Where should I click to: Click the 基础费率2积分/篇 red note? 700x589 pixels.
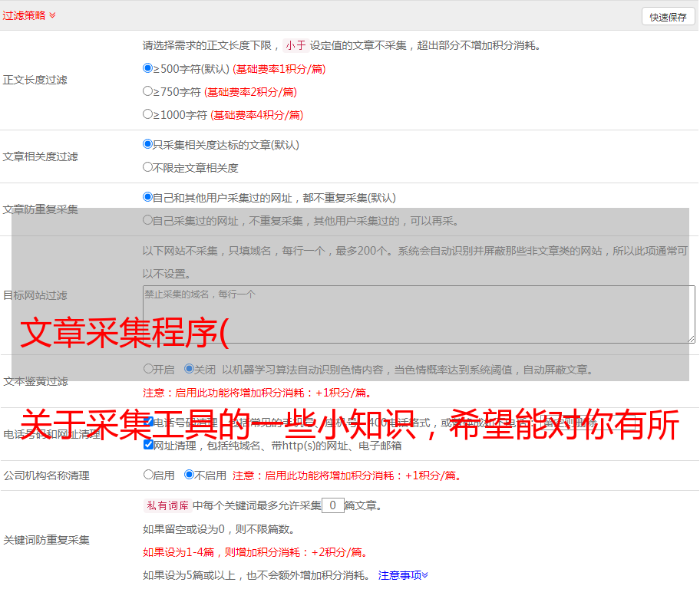250,92
